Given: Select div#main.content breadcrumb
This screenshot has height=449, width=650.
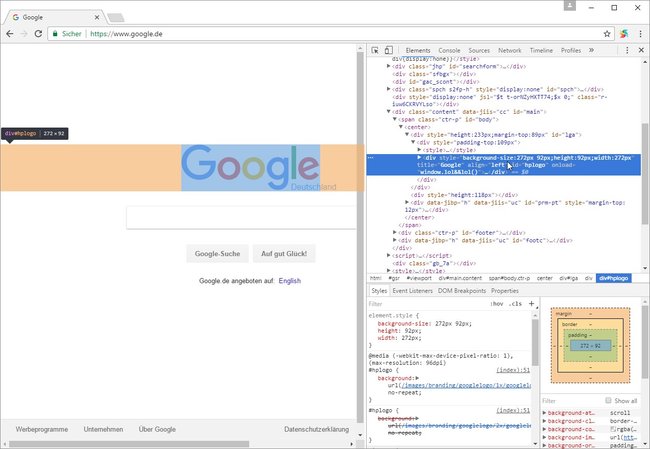Looking at the screenshot, I should click(x=460, y=278).
